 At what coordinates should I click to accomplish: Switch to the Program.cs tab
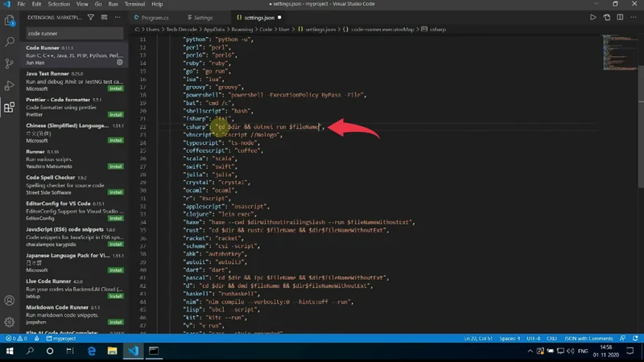[151, 17]
